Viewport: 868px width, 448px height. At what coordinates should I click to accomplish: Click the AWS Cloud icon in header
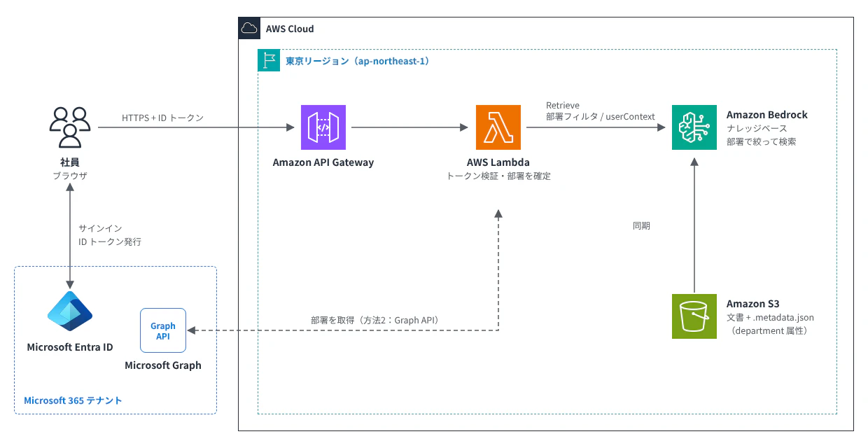[x=249, y=29]
